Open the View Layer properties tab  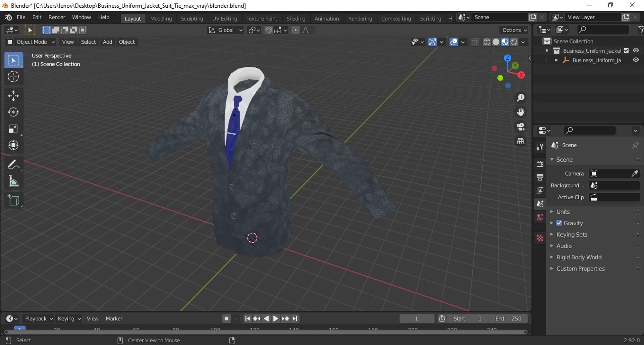540,191
